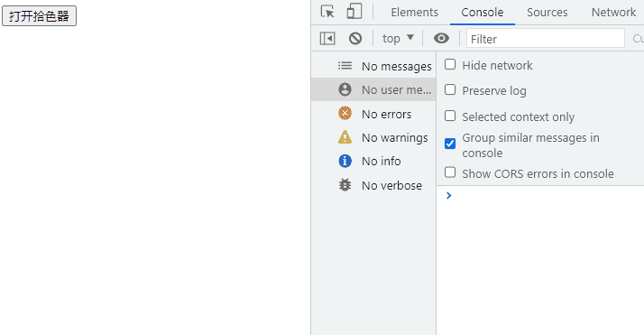
Task: Select the No errors red icon
Action: click(345, 113)
